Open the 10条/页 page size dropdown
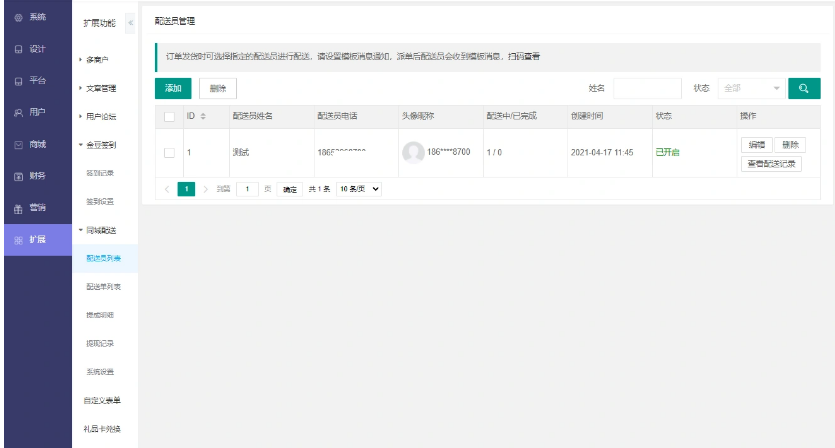Image resolution: width=835 pixels, height=448 pixels. point(359,189)
